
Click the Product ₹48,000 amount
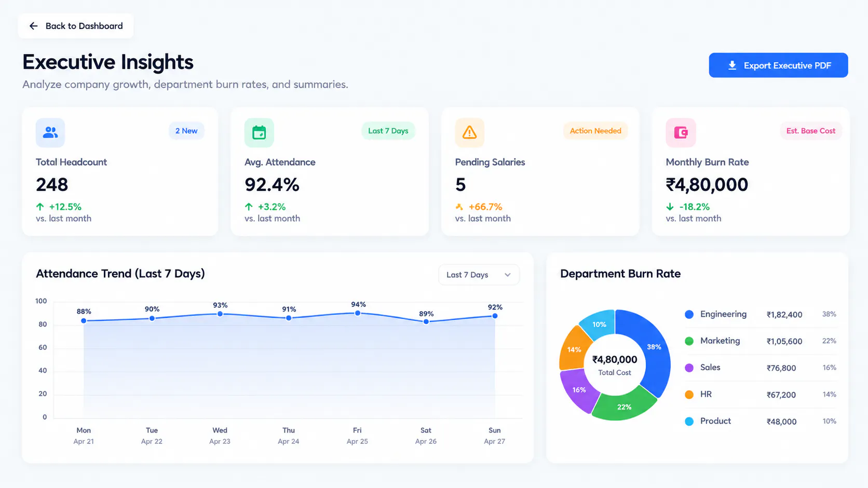[781, 422]
